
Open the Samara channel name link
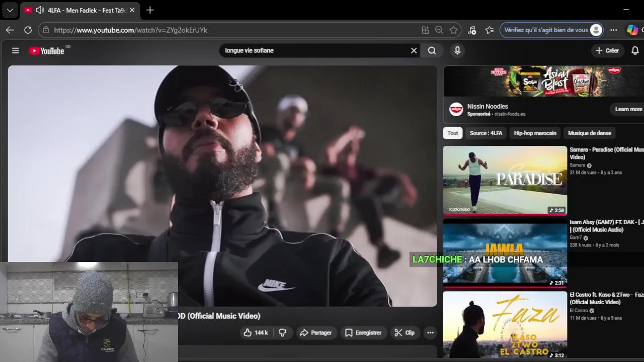click(x=577, y=165)
